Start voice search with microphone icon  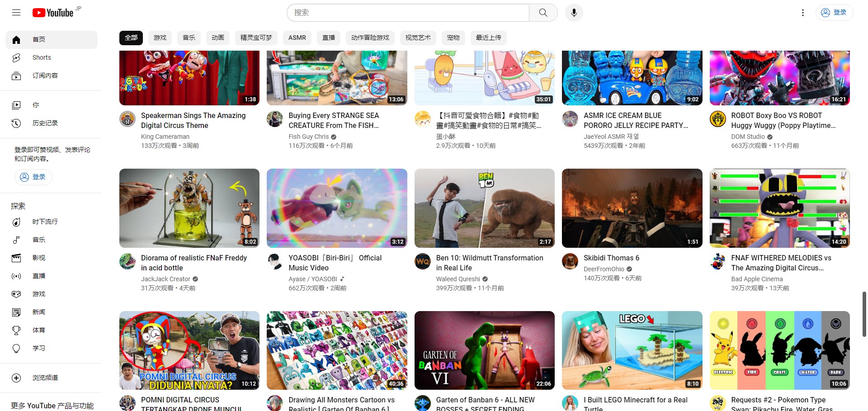point(574,13)
